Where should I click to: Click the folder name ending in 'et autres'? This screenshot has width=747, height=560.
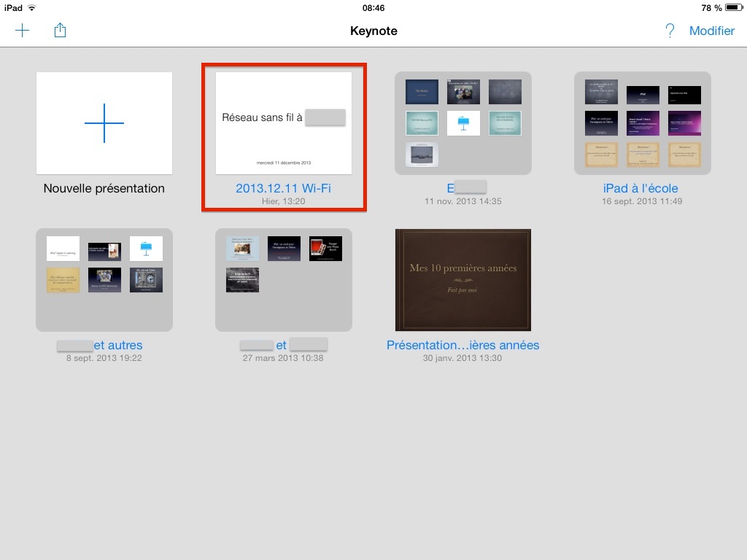[100, 345]
